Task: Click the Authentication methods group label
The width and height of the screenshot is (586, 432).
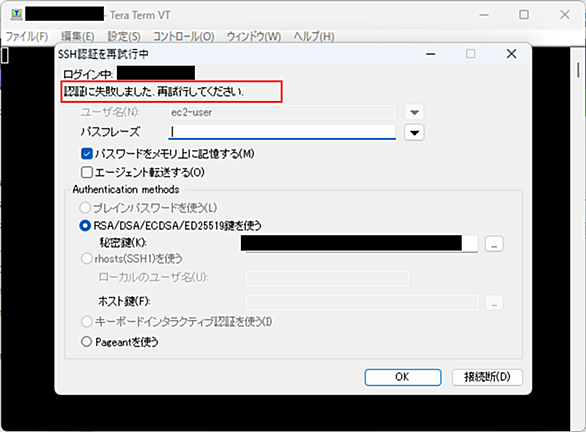Action: pyautogui.click(x=126, y=189)
